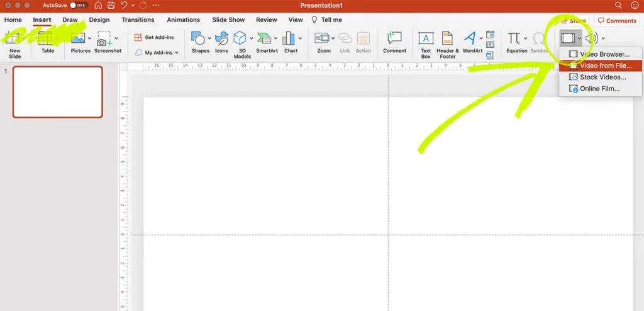Expand the 3D Models dropdown arrow
The width and height of the screenshot is (644, 311).
pos(252,38)
